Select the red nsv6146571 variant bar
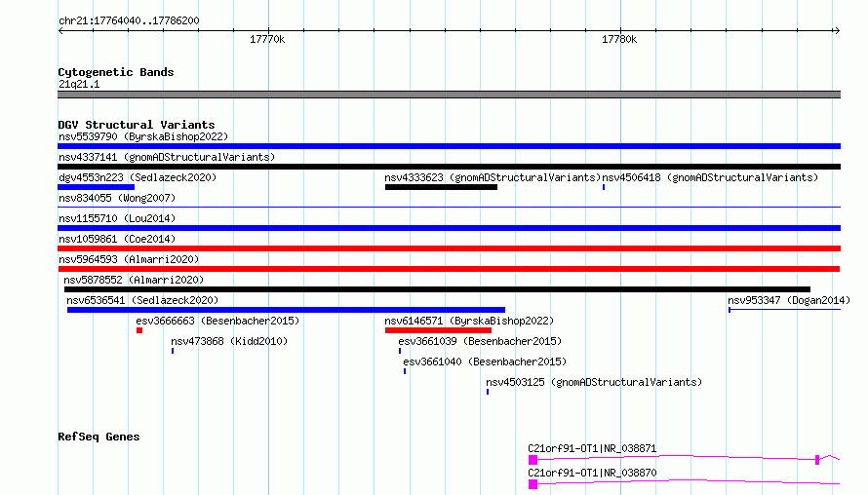 click(439, 330)
